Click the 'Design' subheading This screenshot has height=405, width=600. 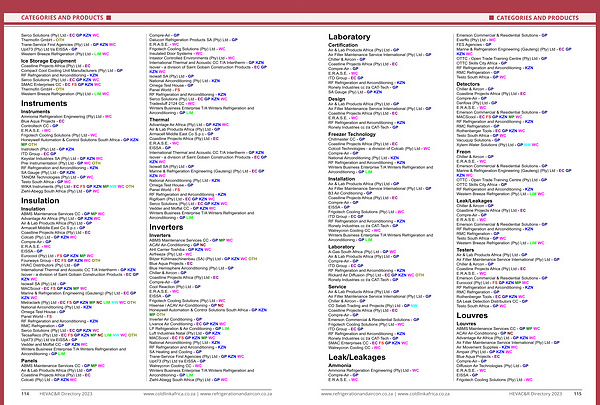337,99
